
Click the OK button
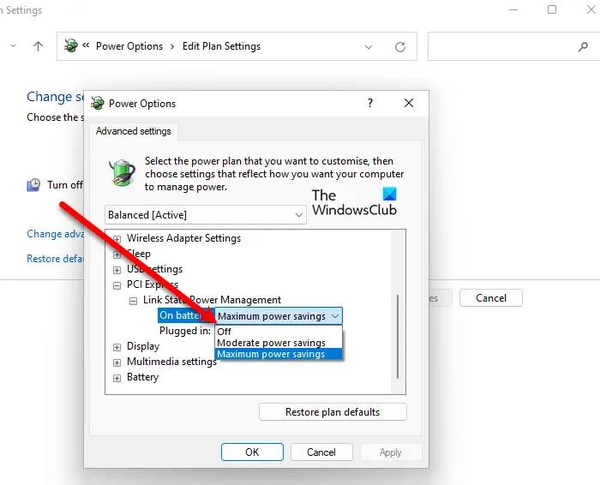click(x=252, y=452)
